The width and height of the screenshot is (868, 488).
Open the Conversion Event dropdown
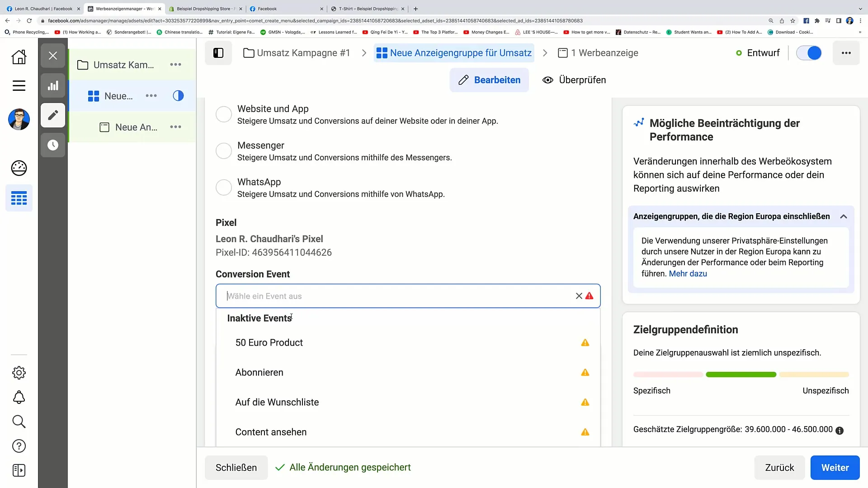pos(407,296)
